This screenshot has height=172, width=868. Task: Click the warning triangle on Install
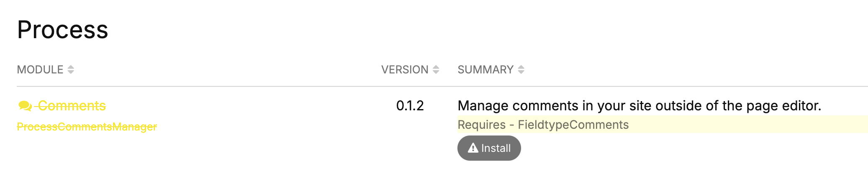coord(473,148)
